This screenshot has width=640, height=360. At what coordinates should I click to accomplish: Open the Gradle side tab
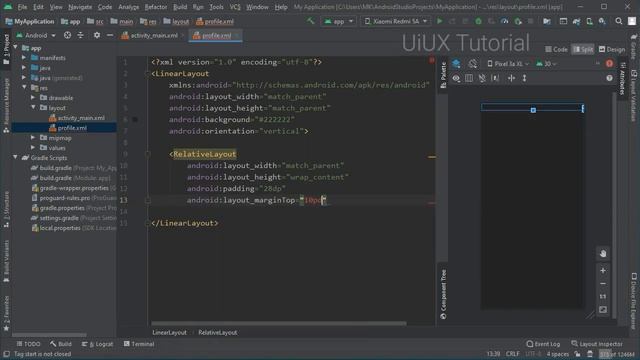click(x=633, y=47)
